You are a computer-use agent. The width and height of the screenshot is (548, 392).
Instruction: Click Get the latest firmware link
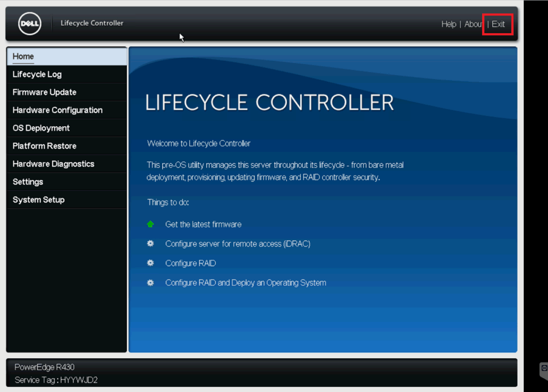(203, 224)
